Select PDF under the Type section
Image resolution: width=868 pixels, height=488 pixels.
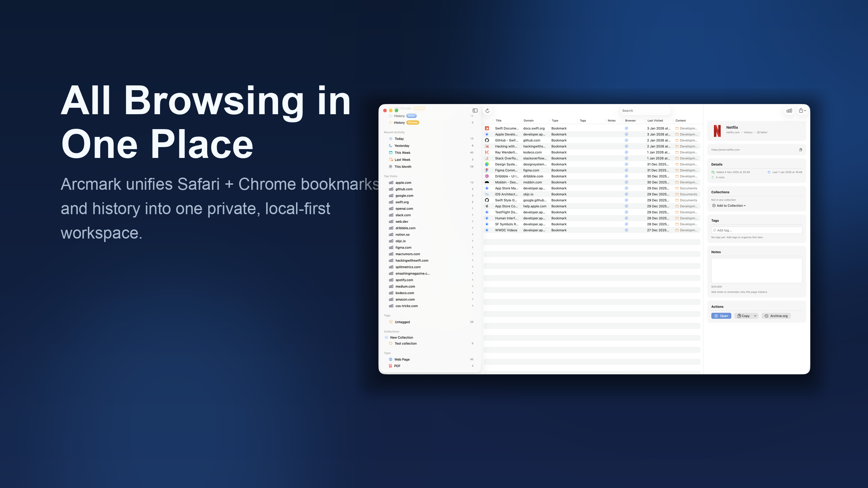coord(397,366)
